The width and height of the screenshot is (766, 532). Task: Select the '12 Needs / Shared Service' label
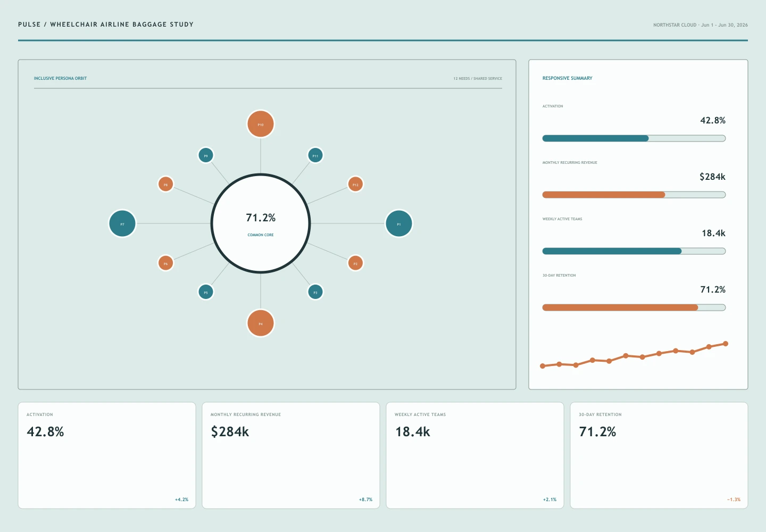tap(478, 79)
